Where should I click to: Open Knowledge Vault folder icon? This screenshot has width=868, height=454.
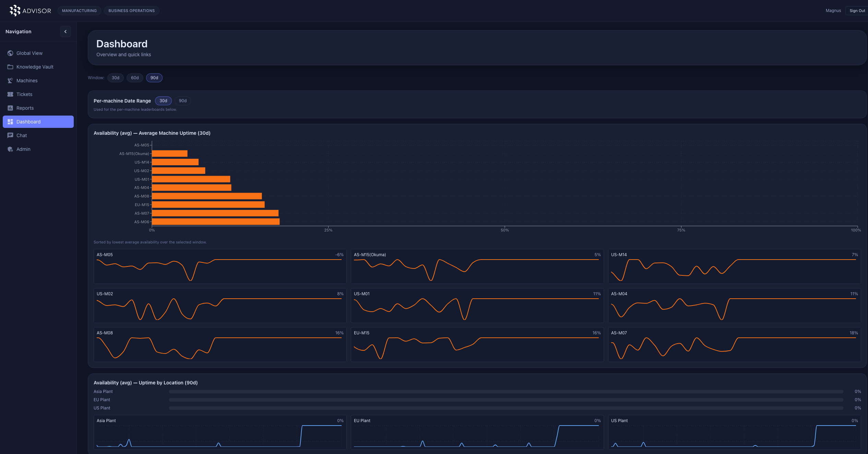pos(10,67)
